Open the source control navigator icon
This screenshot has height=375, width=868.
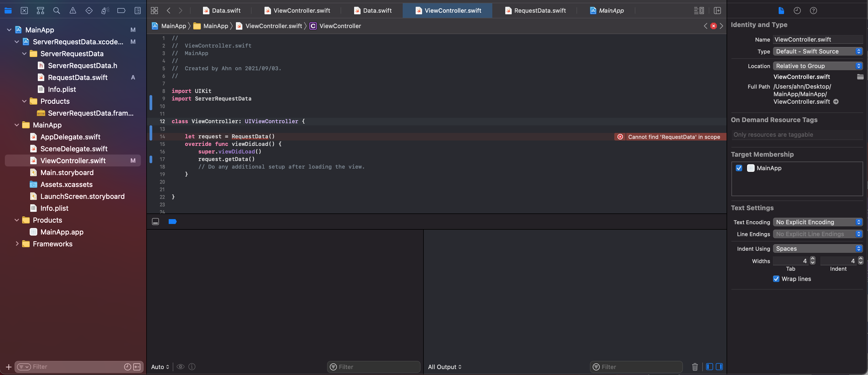click(24, 11)
